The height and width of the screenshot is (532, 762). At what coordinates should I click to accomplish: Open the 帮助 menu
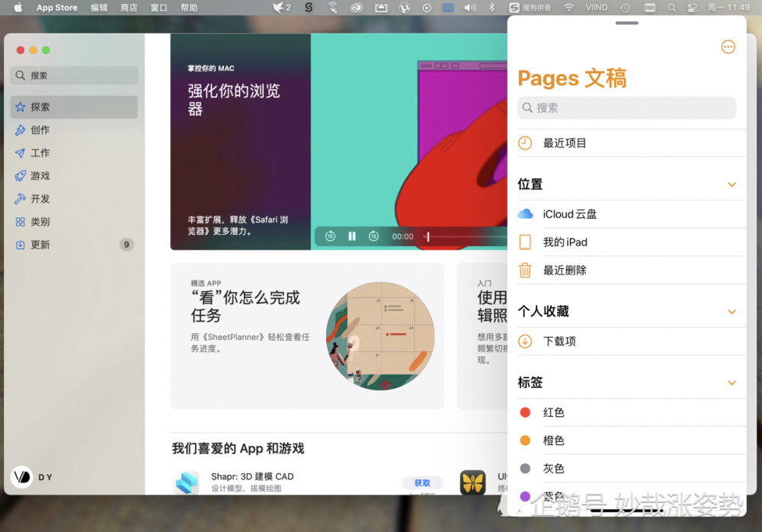pos(189,8)
